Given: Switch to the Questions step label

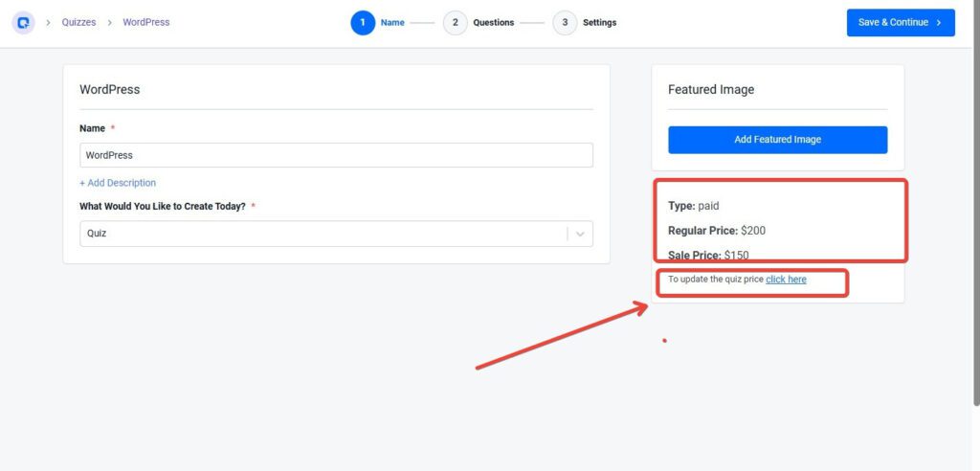Looking at the screenshot, I should 493,23.
